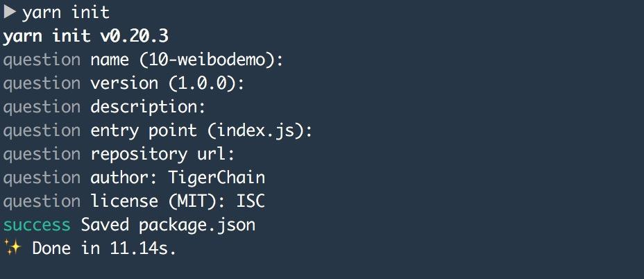Image resolution: width=644 pixels, height=279 pixels.
Task: Click the typed yarn init command
Action: point(66,13)
